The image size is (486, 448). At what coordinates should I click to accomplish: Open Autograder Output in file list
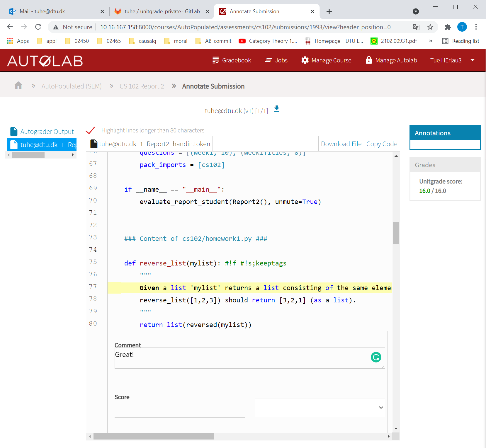[47, 132]
